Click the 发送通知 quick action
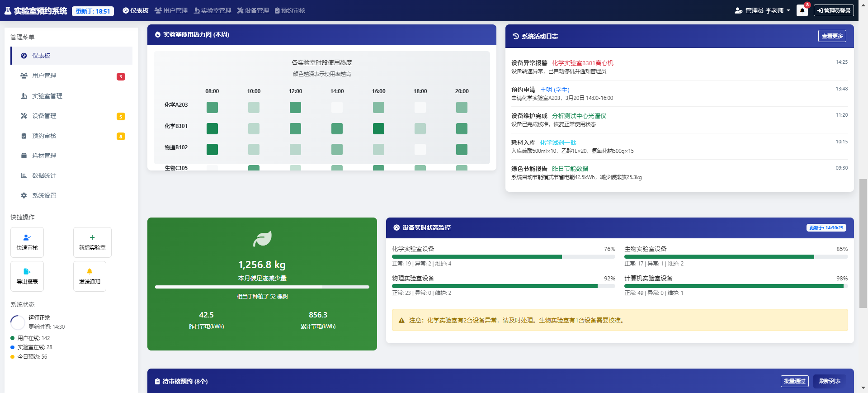This screenshot has height=393, width=868. click(x=90, y=276)
